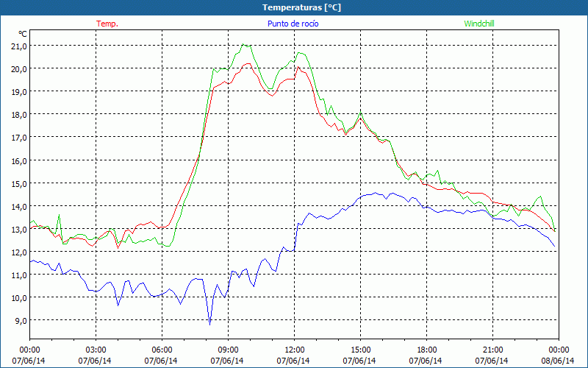Click the '16,0' y-axis value
The width and height of the screenshot is (588, 368).
(20, 160)
